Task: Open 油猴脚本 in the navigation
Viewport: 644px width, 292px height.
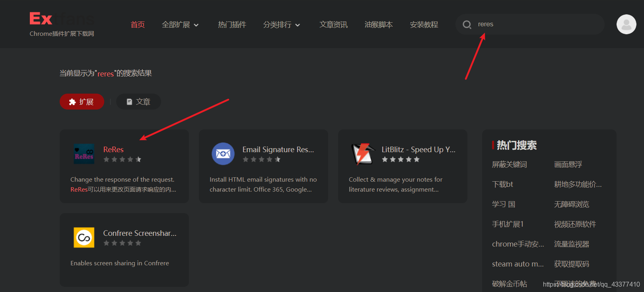Action: pos(379,25)
